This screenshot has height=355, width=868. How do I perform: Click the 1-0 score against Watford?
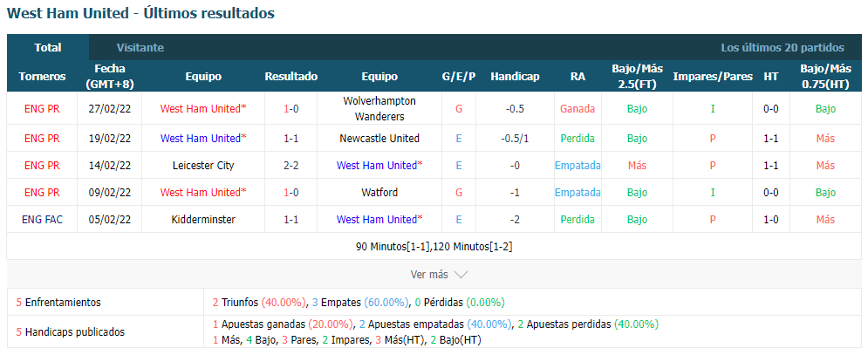[291, 193]
